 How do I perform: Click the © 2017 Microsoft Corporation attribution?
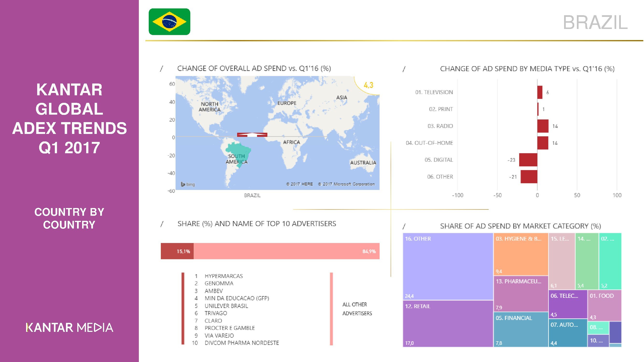click(x=346, y=184)
